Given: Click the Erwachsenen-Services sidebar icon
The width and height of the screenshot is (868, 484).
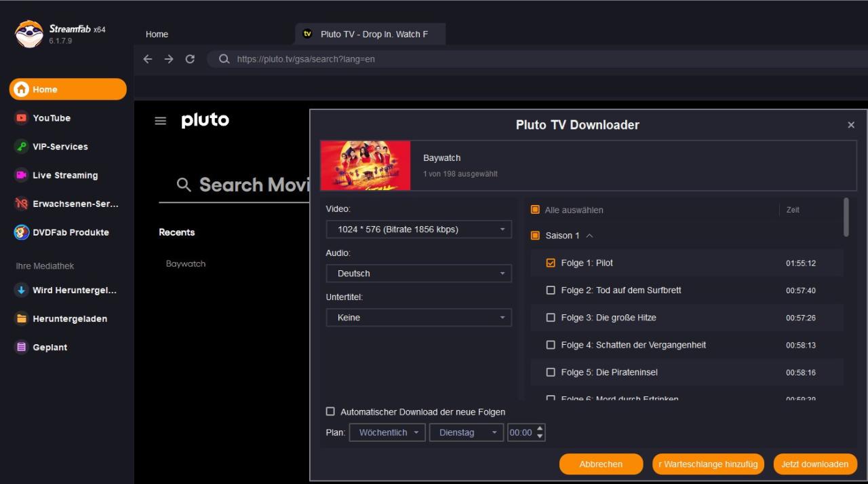Looking at the screenshot, I should pyautogui.click(x=21, y=204).
